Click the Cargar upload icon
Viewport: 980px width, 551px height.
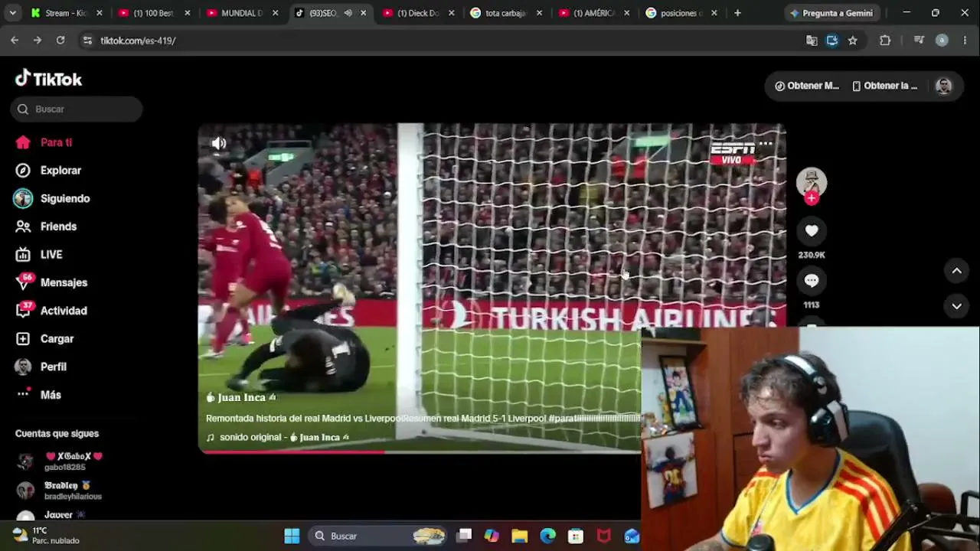(24, 338)
